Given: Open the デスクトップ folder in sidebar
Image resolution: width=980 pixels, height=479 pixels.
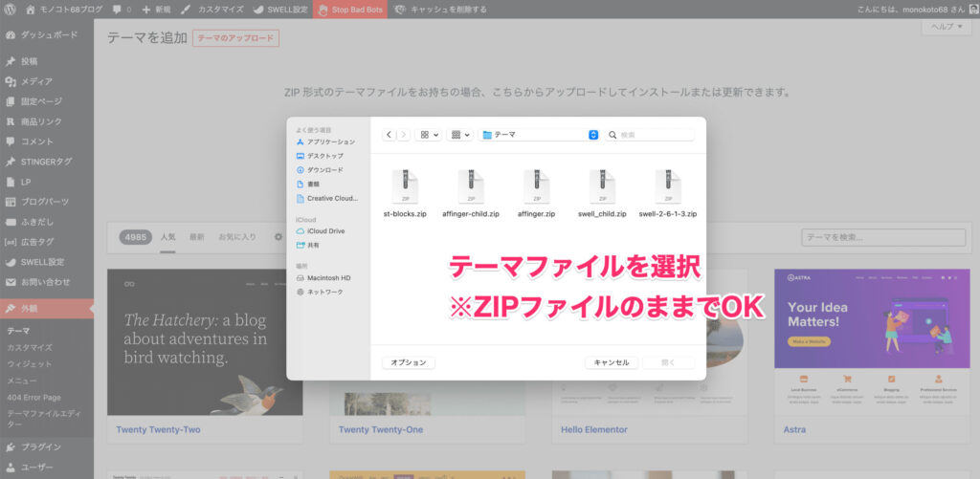Looking at the screenshot, I should coord(324,156).
